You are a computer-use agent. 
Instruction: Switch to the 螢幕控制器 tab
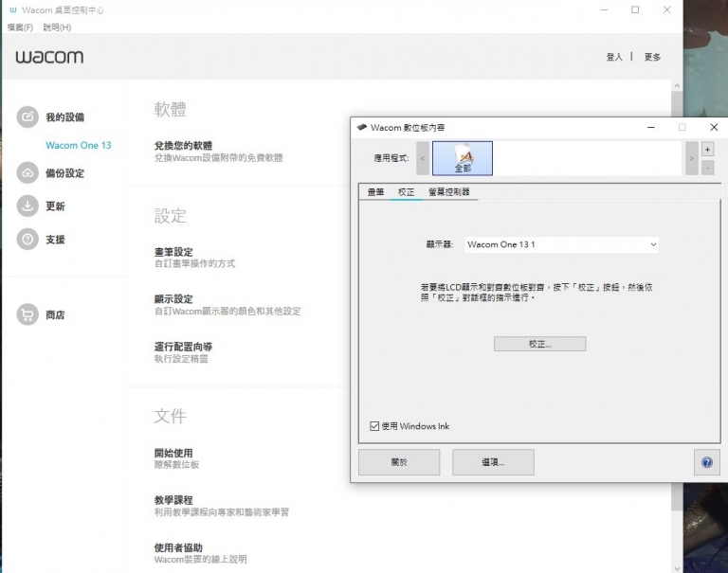(449, 191)
